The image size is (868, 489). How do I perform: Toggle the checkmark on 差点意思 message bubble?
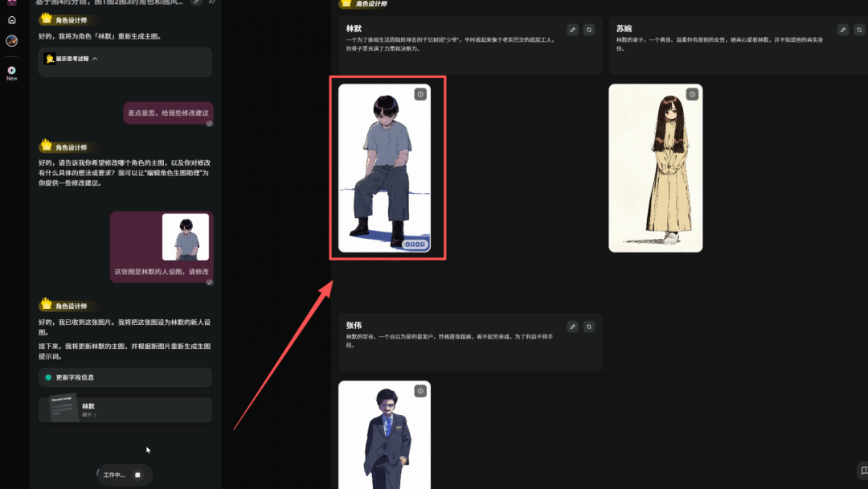point(210,122)
